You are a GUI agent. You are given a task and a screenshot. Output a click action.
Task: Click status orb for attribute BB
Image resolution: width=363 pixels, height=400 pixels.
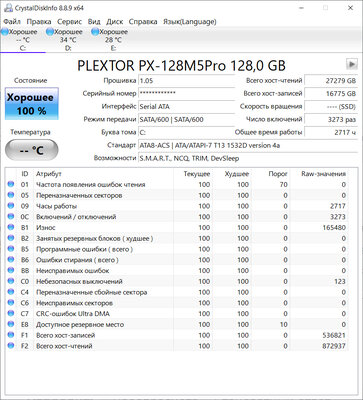tap(11, 270)
